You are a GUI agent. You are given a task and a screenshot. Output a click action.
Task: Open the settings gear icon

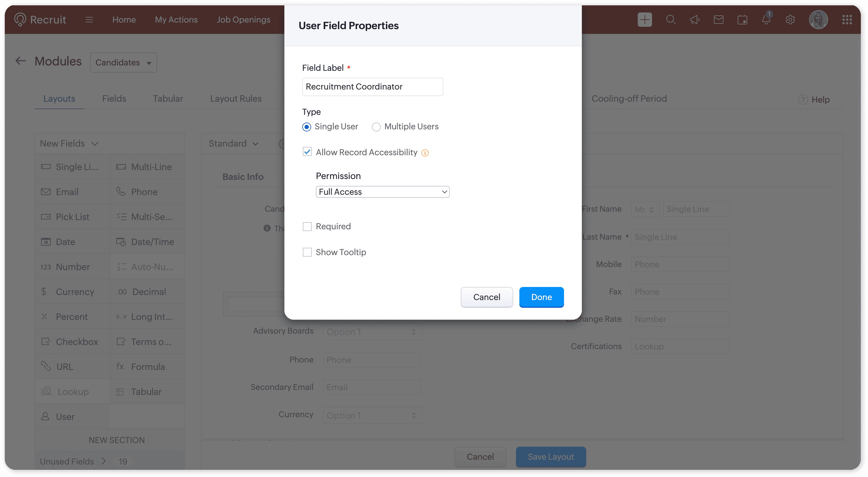(790, 20)
